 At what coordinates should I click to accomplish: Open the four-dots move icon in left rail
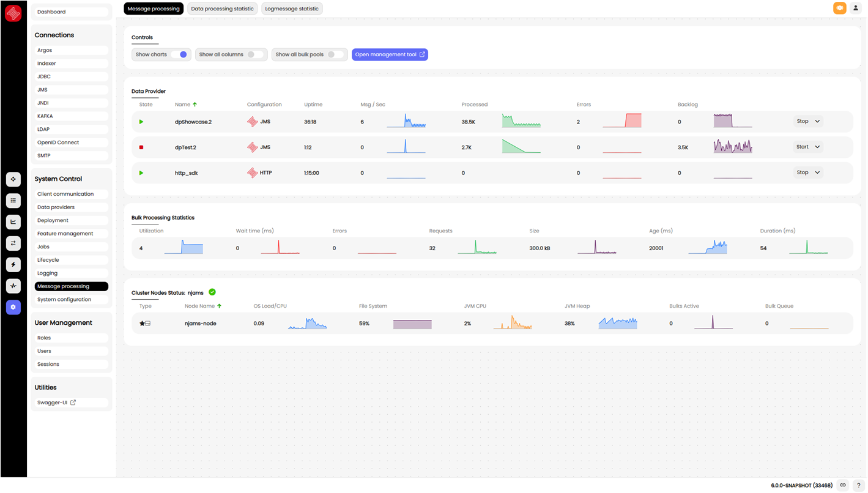click(13, 179)
